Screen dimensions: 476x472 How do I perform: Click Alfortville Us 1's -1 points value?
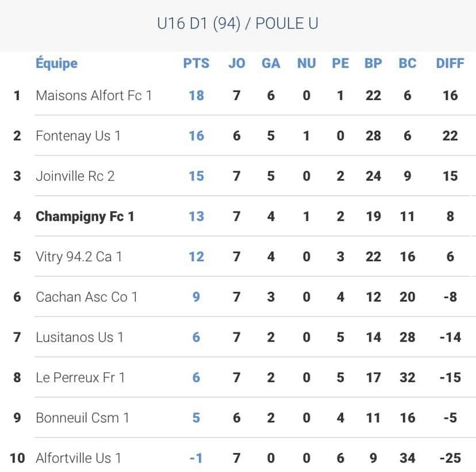point(196,458)
